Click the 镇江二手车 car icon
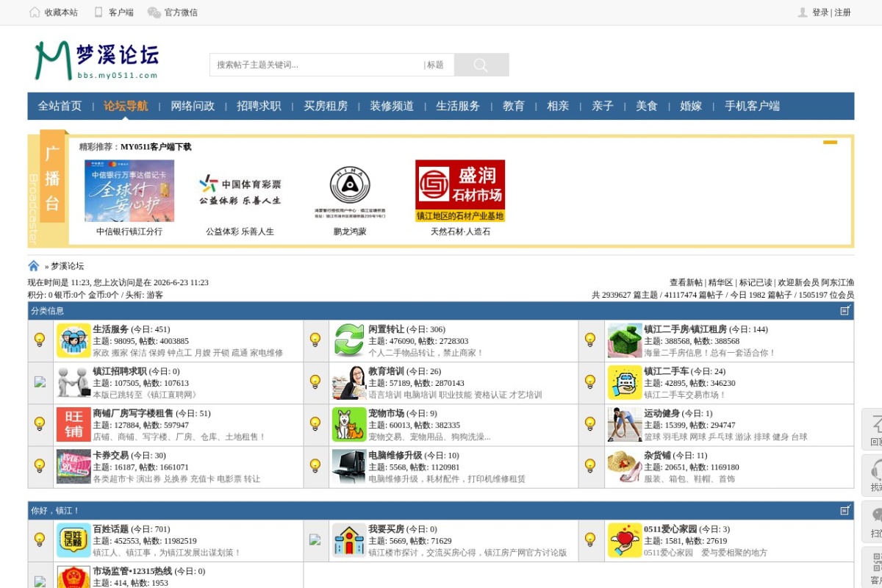 click(x=625, y=383)
